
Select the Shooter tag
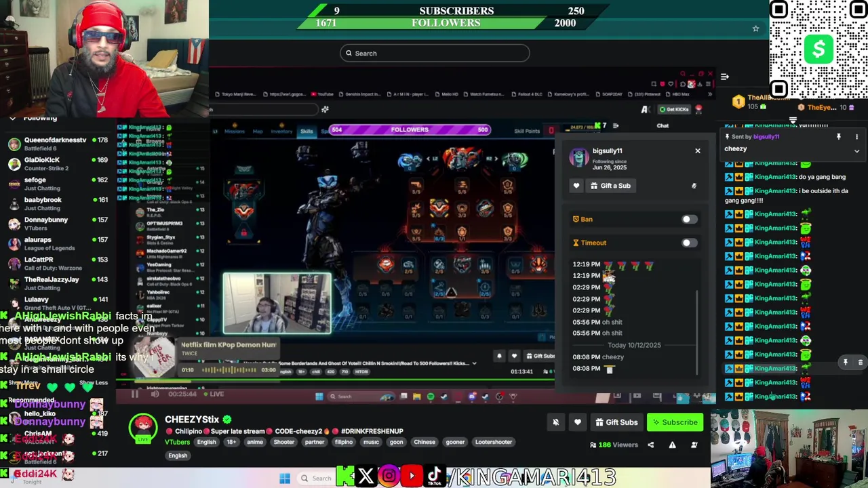pyautogui.click(x=284, y=442)
